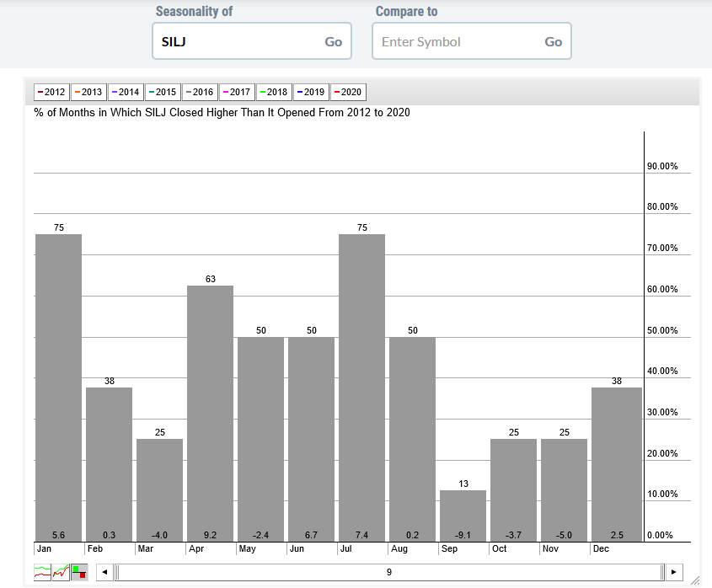This screenshot has height=588, width=712.
Task: Click the 50.00% axis label
Action: click(662, 330)
